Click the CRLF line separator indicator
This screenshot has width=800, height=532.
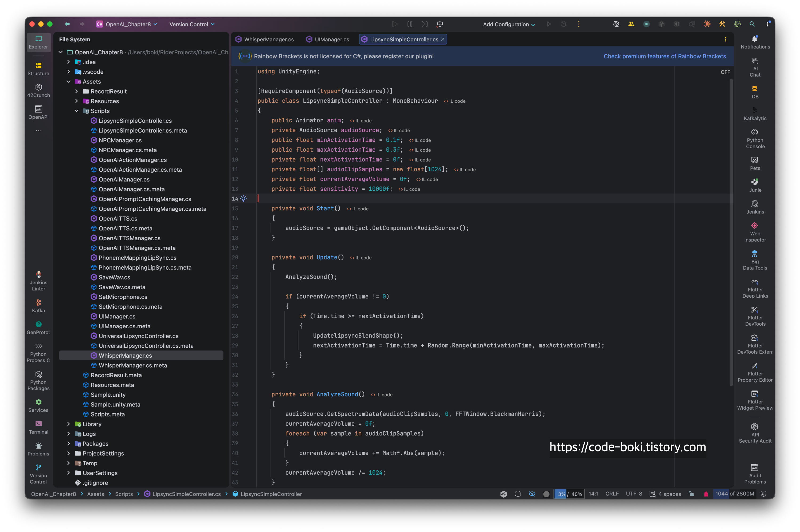tap(612, 494)
